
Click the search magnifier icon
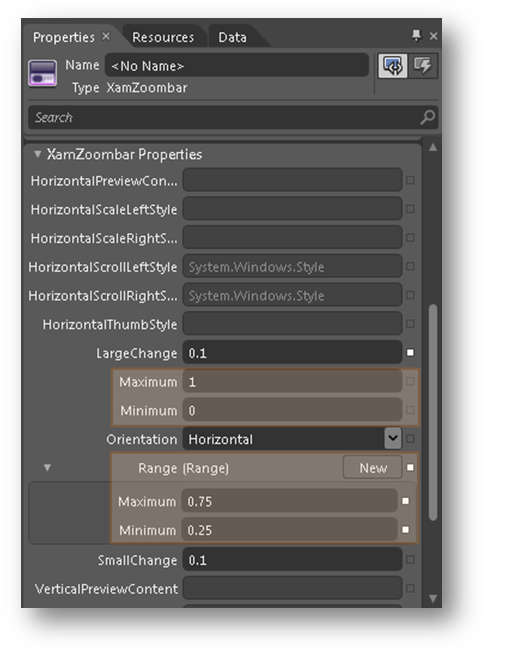428,117
